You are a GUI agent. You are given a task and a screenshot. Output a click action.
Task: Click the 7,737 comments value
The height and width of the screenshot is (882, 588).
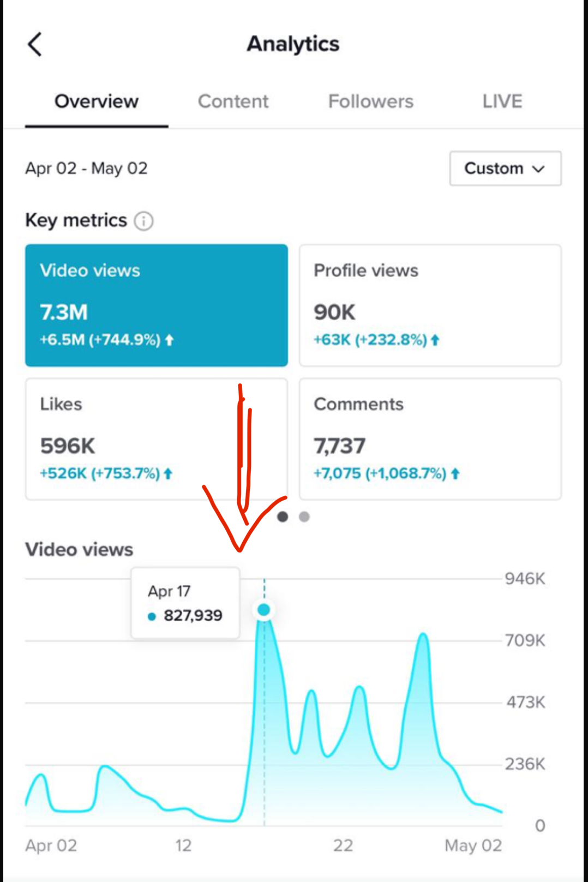click(339, 446)
